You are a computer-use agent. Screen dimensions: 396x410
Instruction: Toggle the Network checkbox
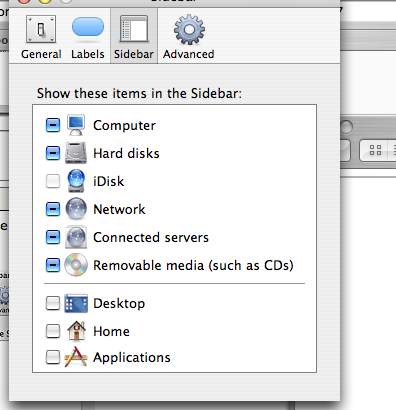53,209
